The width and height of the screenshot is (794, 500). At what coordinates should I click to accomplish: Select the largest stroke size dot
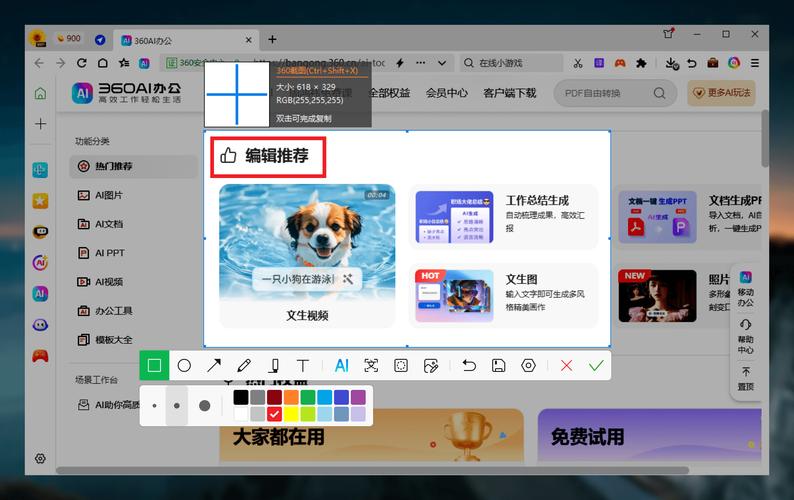pyautogui.click(x=205, y=406)
